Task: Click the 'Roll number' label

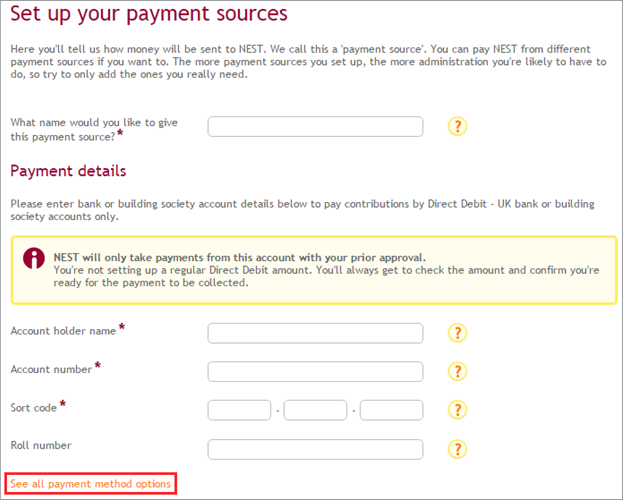Action: [x=41, y=445]
